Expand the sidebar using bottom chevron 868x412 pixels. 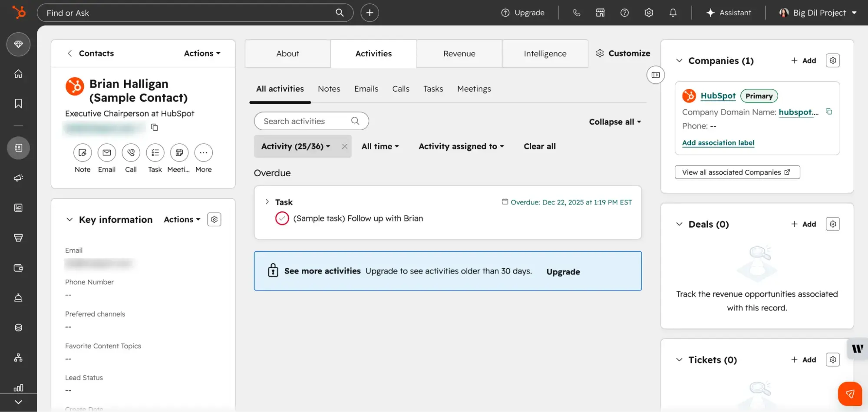coord(18,402)
